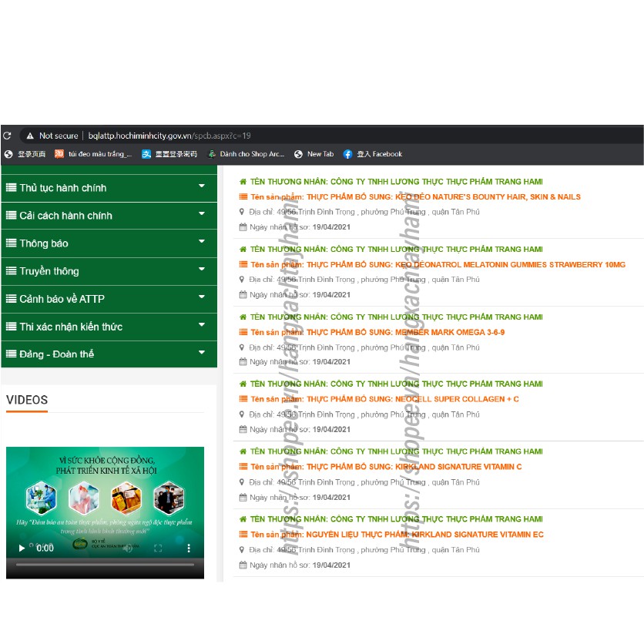Viewport: 644px width, 644px height.
Task: Open product Member Mark Omega 3-6-9
Action: [x=377, y=332]
